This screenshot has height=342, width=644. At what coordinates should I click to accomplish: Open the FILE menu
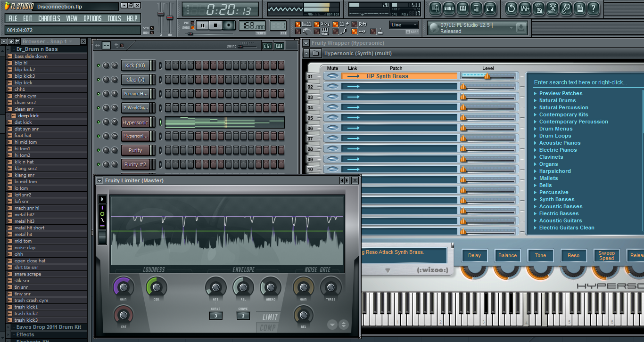click(13, 18)
